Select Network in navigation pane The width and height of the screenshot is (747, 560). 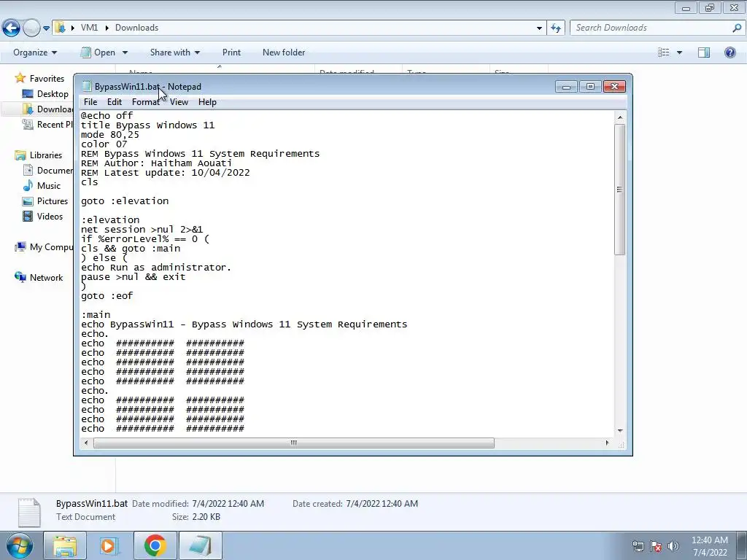click(x=46, y=278)
